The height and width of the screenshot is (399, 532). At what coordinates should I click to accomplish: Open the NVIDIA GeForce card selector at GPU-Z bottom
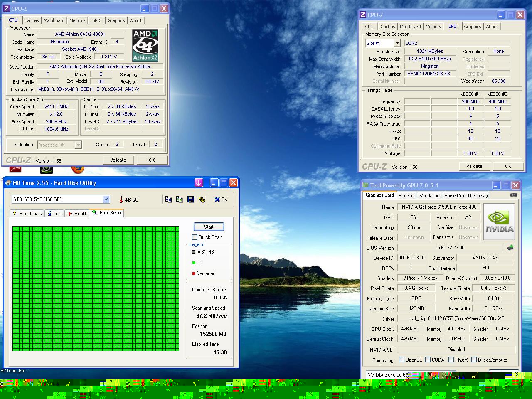(411, 374)
